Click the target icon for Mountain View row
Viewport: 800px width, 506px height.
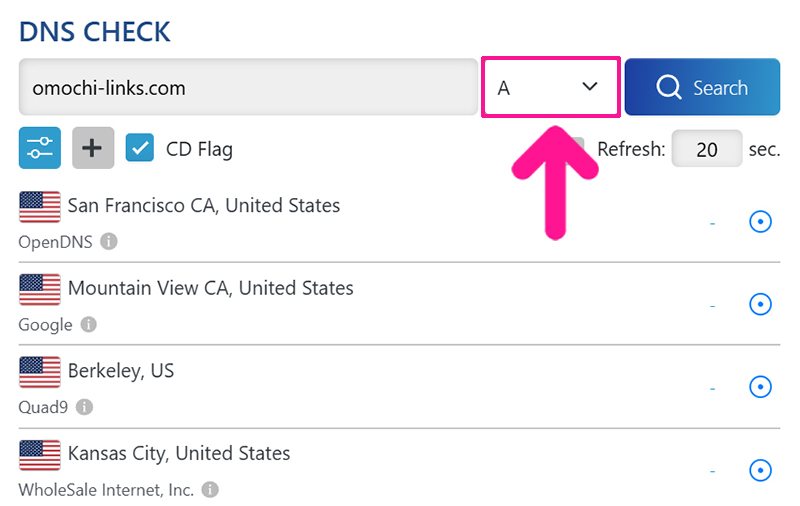point(760,304)
